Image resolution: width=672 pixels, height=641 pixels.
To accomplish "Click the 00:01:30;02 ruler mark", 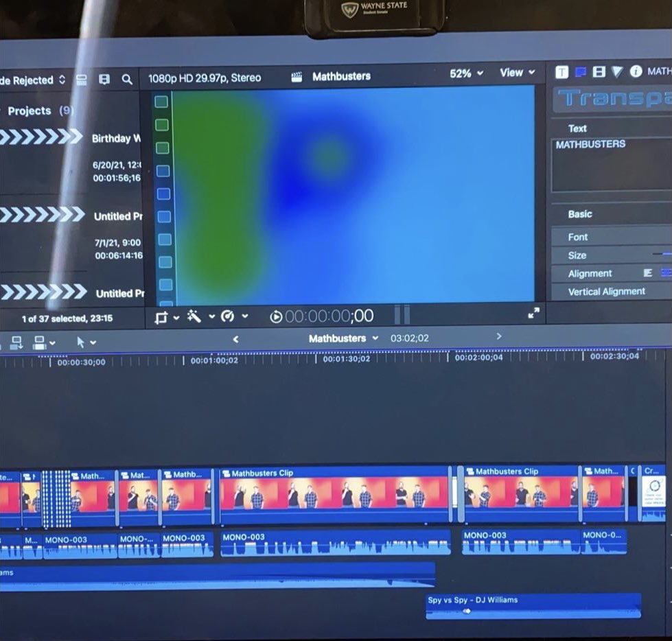I will pyautogui.click(x=346, y=359).
